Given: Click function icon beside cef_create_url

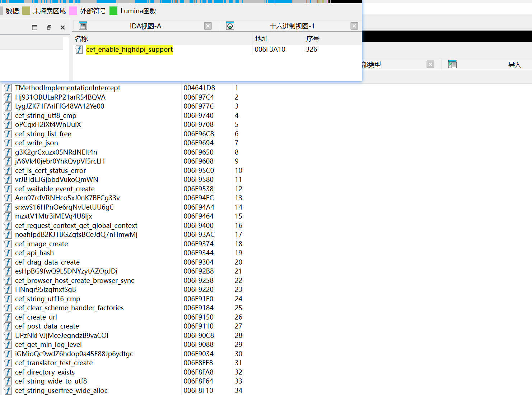Looking at the screenshot, I should click(8, 317).
